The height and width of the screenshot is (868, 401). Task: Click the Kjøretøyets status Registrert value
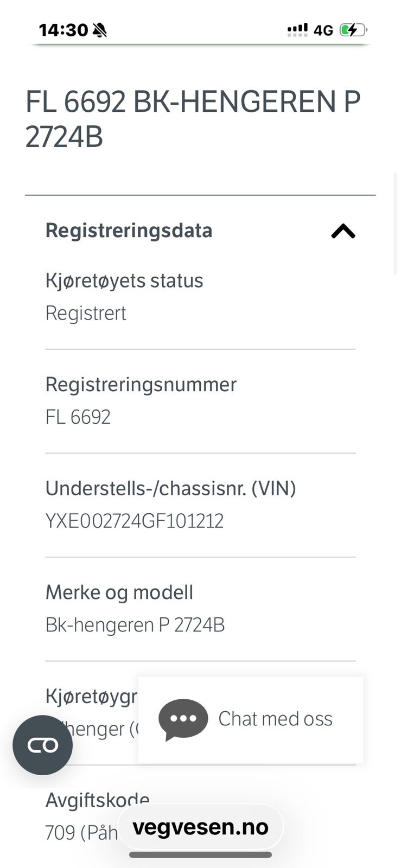coord(86,314)
